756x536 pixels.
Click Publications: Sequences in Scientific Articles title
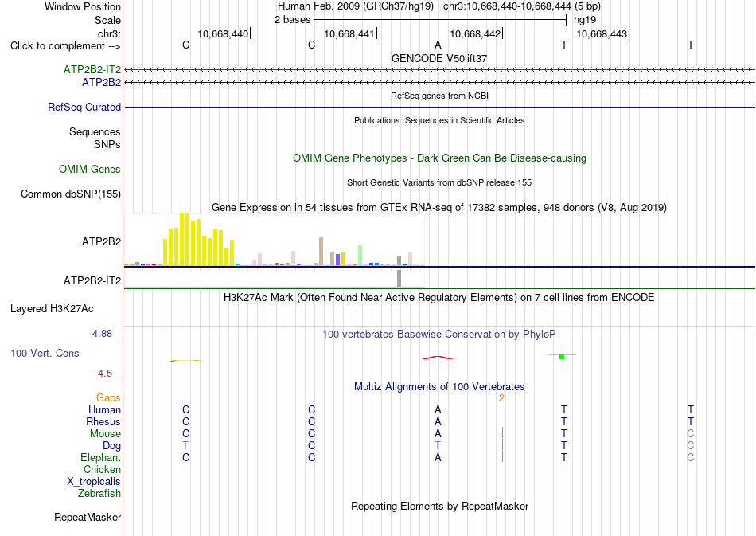pos(439,120)
